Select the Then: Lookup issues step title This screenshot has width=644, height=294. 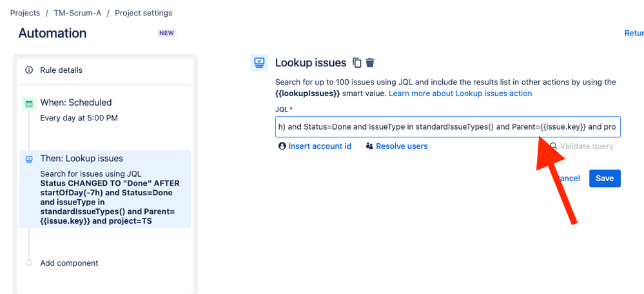(81, 159)
